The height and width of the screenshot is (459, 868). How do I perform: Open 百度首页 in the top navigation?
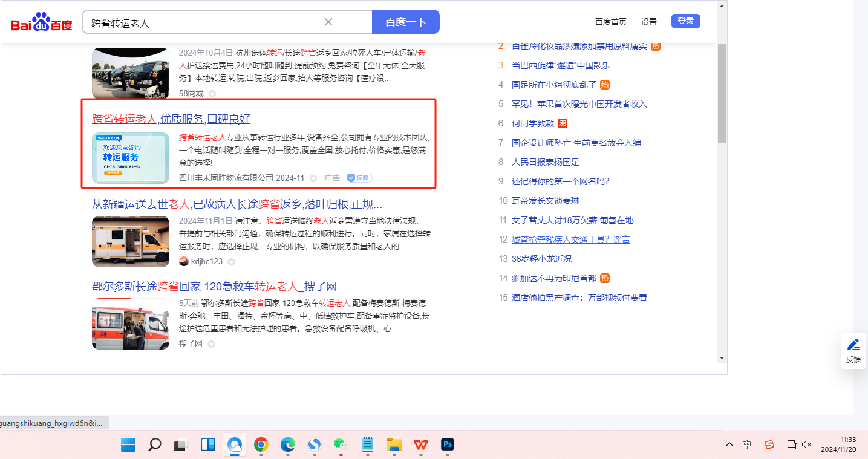(x=610, y=22)
